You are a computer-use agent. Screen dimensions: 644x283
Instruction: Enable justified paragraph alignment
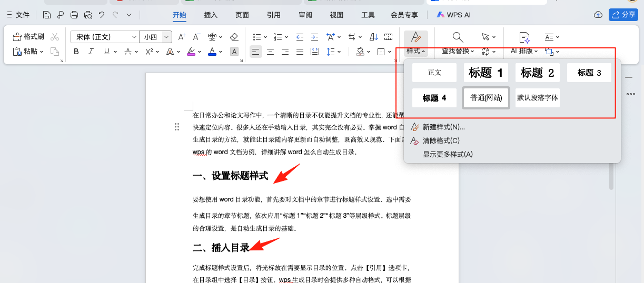(x=300, y=52)
